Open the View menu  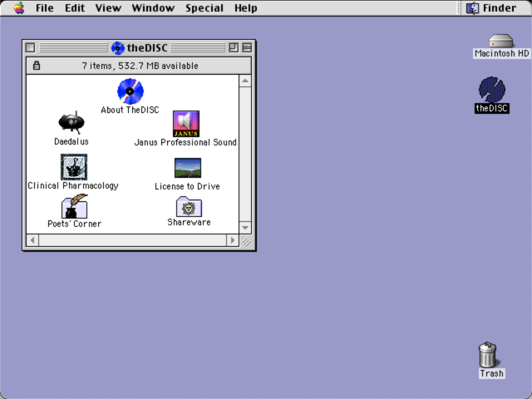click(x=108, y=7)
